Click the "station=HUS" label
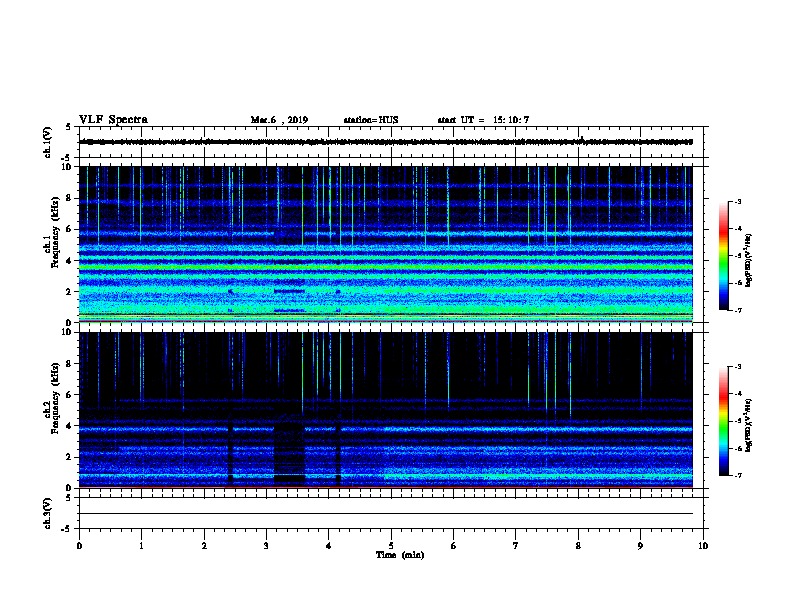Screen dimensions: 792x612 [371, 120]
